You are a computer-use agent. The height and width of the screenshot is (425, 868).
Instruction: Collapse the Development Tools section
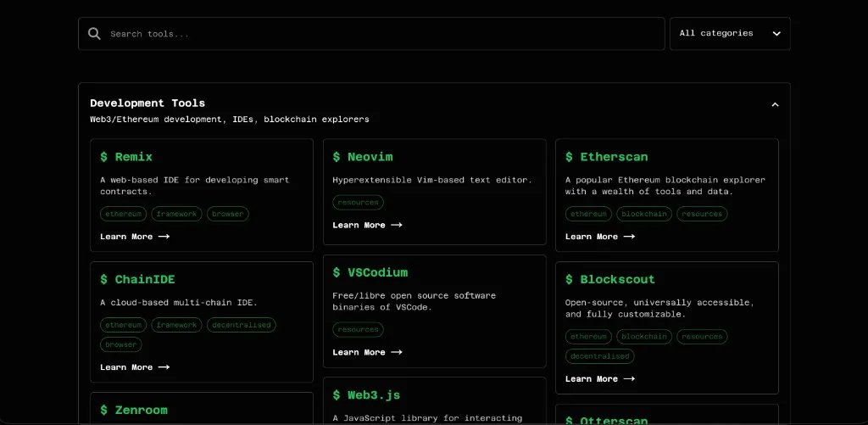(774, 105)
